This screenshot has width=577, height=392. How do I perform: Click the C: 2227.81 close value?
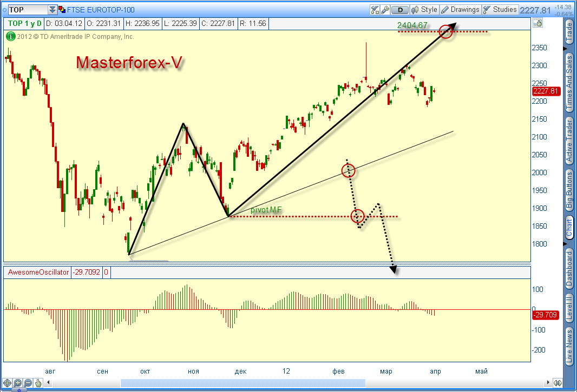219,24
